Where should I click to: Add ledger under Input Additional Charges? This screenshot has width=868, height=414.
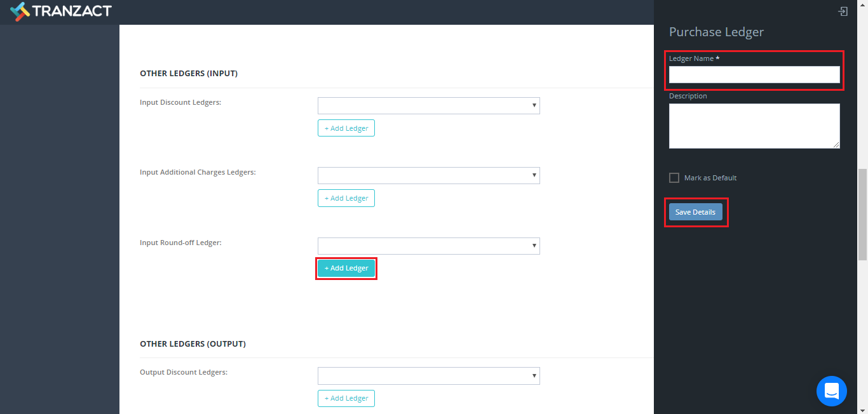pyautogui.click(x=346, y=198)
